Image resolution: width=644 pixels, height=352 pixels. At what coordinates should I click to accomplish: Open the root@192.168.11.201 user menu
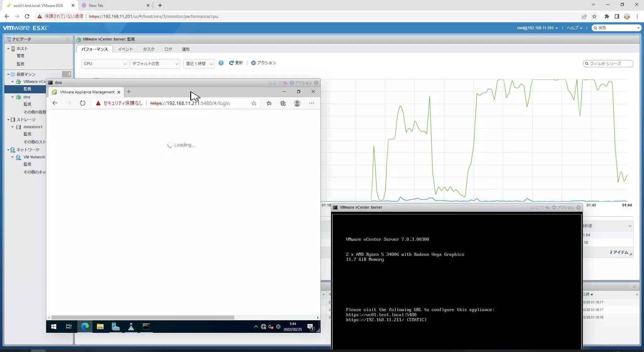click(x=537, y=28)
